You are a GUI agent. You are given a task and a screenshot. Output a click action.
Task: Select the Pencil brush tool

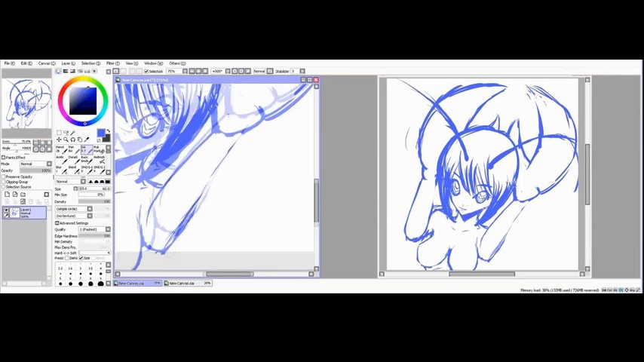click(60, 149)
